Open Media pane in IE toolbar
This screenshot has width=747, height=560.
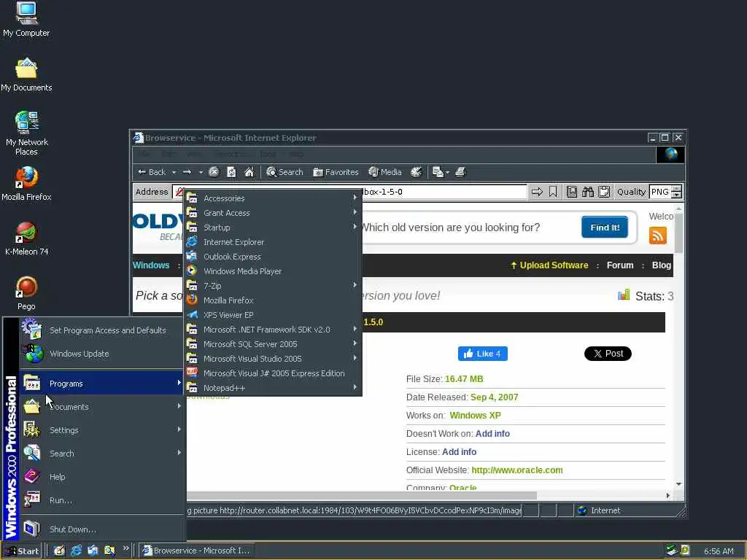tap(385, 172)
